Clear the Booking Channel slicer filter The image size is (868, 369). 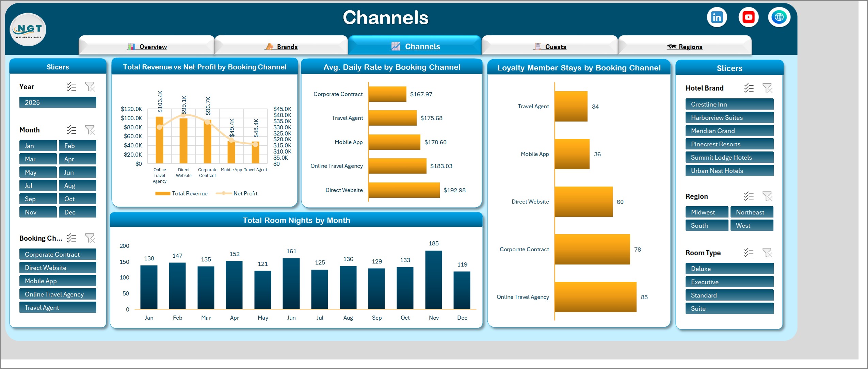pos(90,238)
